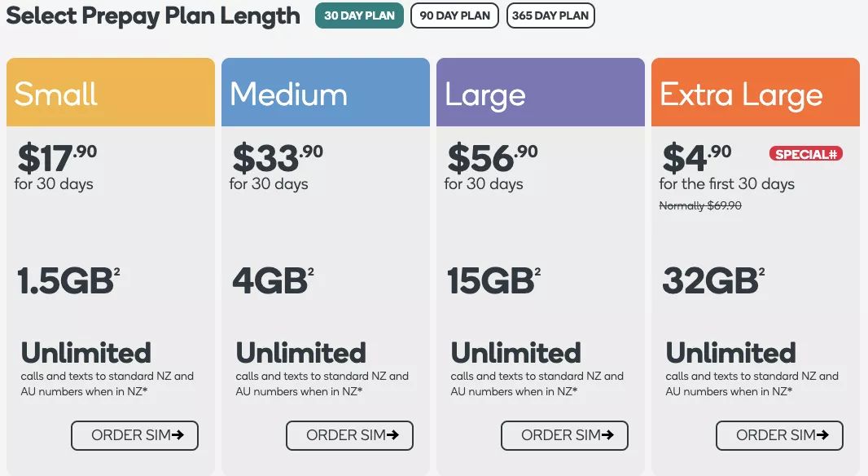This screenshot has height=476, width=868.
Task: Order SIM for the Medium plan
Action: [350, 435]
